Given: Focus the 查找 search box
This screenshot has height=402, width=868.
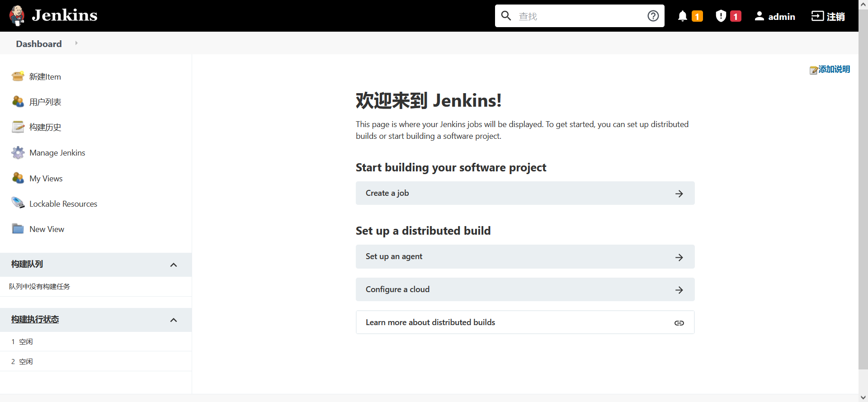Looking at the screenshot, I should (580, 16).
